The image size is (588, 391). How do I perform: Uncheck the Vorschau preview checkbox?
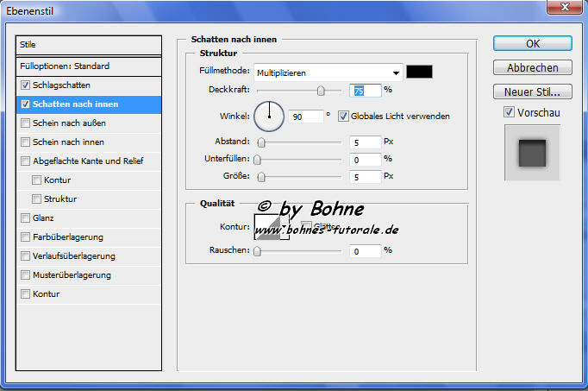510,111
